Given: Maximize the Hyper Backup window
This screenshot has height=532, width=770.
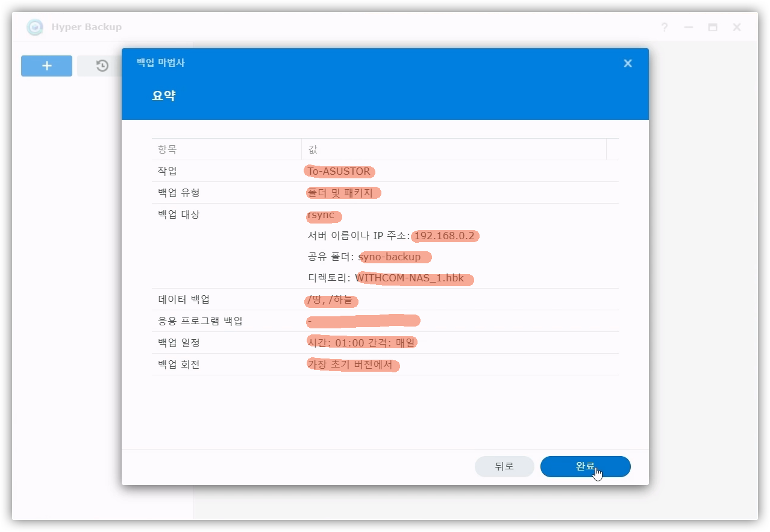Looking at the screenshot, I should point(712,27).
